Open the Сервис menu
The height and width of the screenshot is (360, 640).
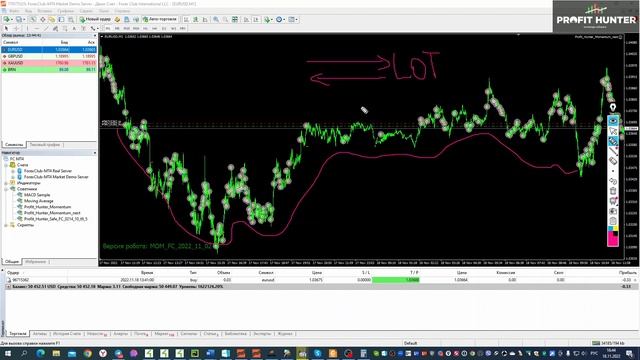point(86,11)
